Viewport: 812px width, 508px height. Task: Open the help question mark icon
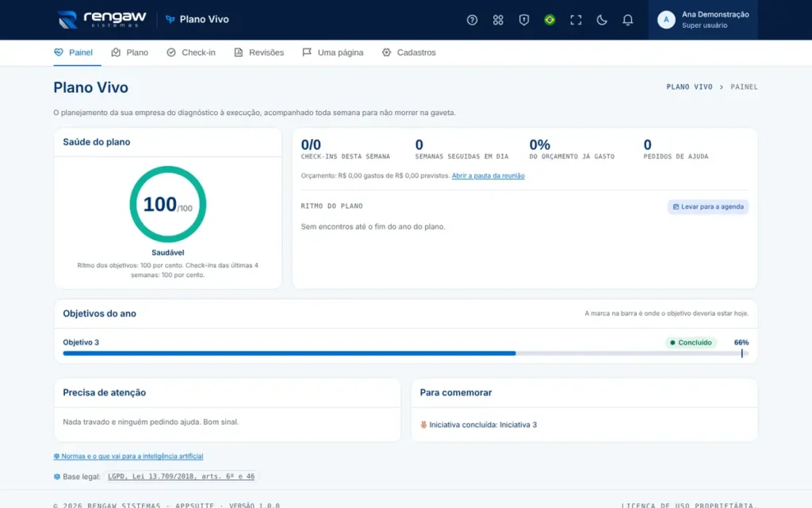[472, 20]
